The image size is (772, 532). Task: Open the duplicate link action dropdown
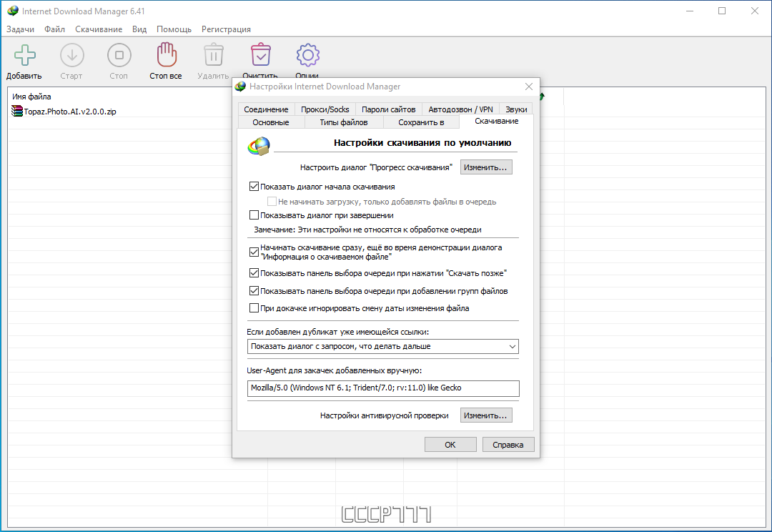382,346
